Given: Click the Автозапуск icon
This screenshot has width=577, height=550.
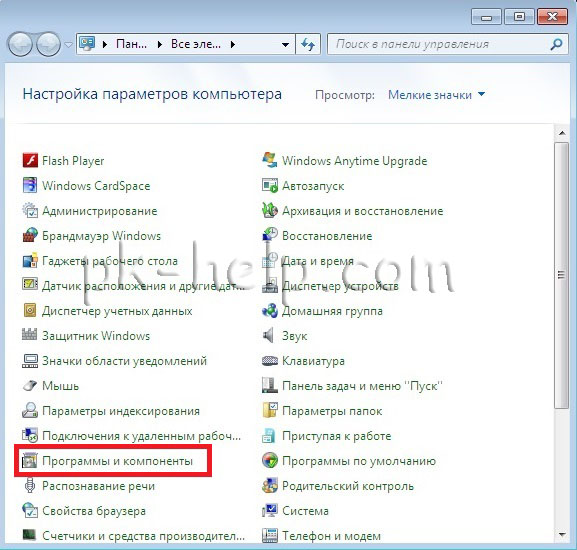Looking at the screenshot, I should coord(270,185).
